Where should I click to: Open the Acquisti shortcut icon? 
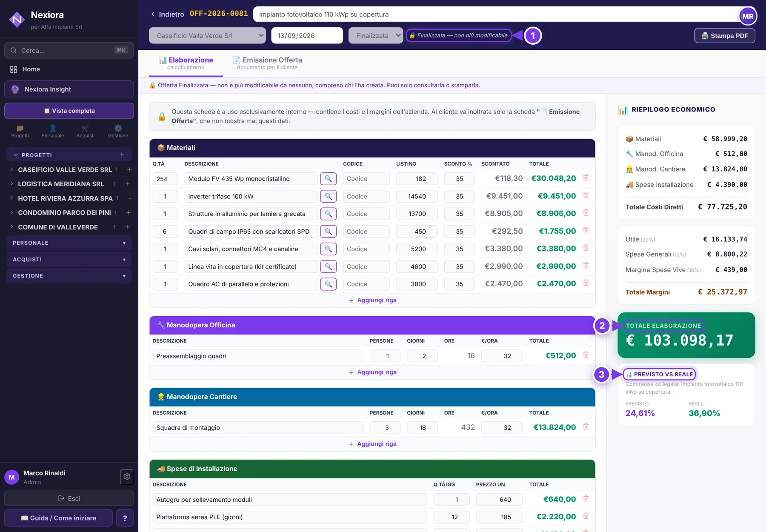coord(86,131)
